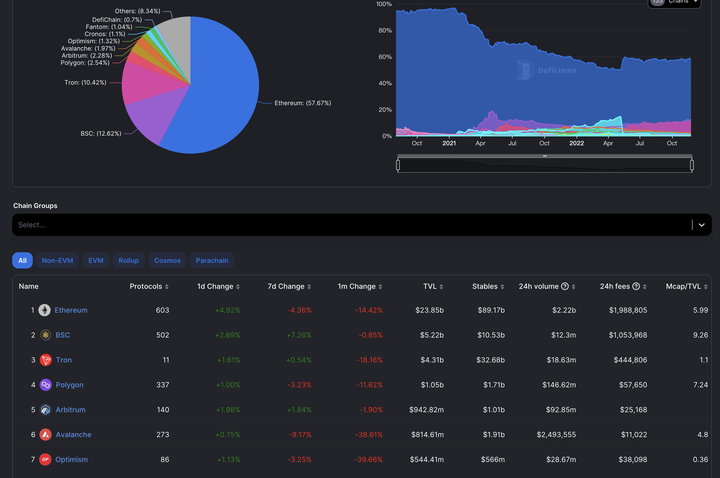Viewport: 720px width, 478px height.
Task: Click Tron stables value $32.68b
Action: click(x=490, y=360)
